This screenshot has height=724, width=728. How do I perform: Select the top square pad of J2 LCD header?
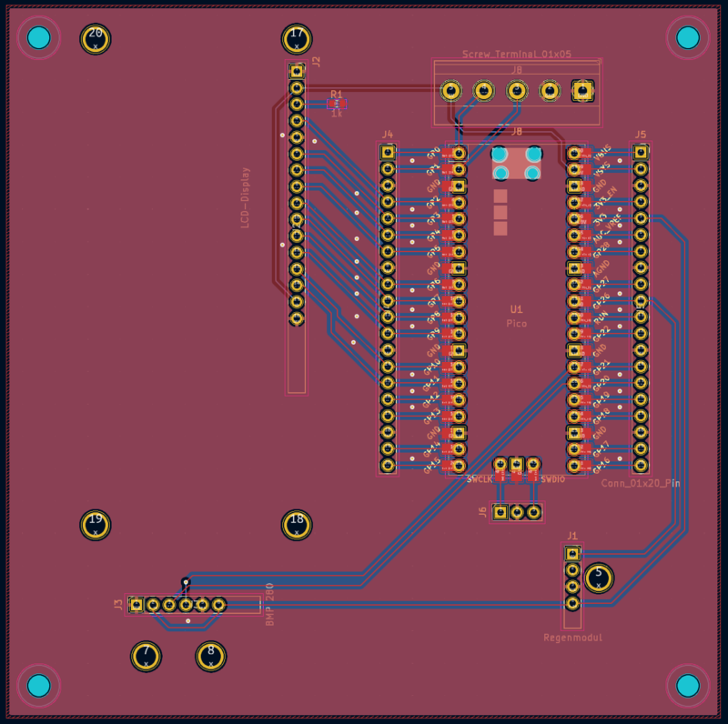pos(297,71)
